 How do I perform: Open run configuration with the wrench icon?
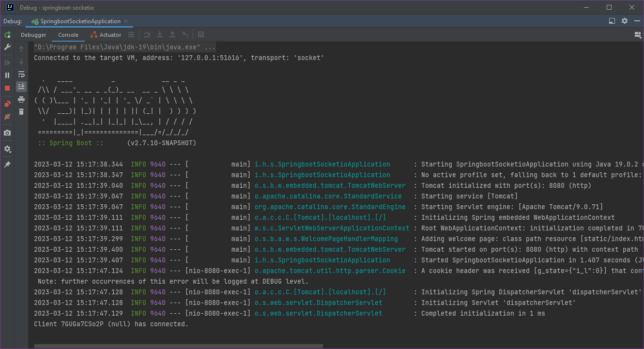coord(7,47)
